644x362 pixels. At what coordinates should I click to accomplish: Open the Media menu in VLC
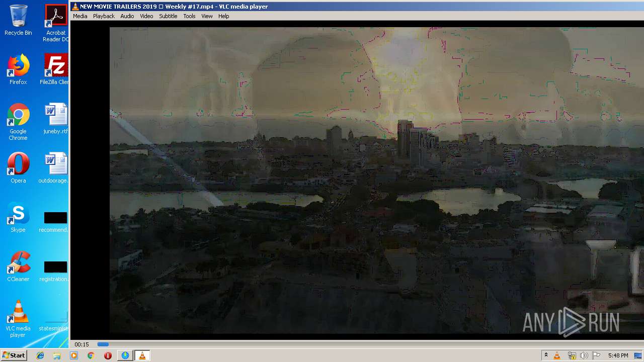[80, 16]
